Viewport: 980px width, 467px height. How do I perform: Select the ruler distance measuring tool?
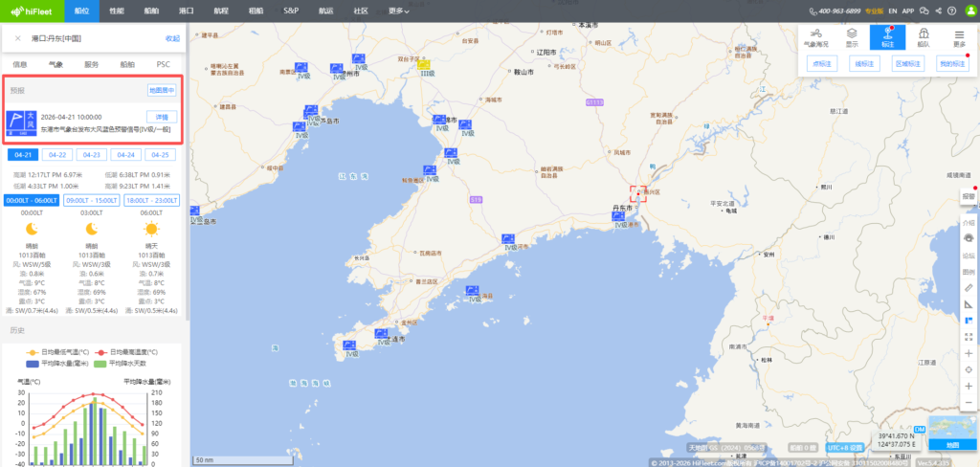coord(969,287)
